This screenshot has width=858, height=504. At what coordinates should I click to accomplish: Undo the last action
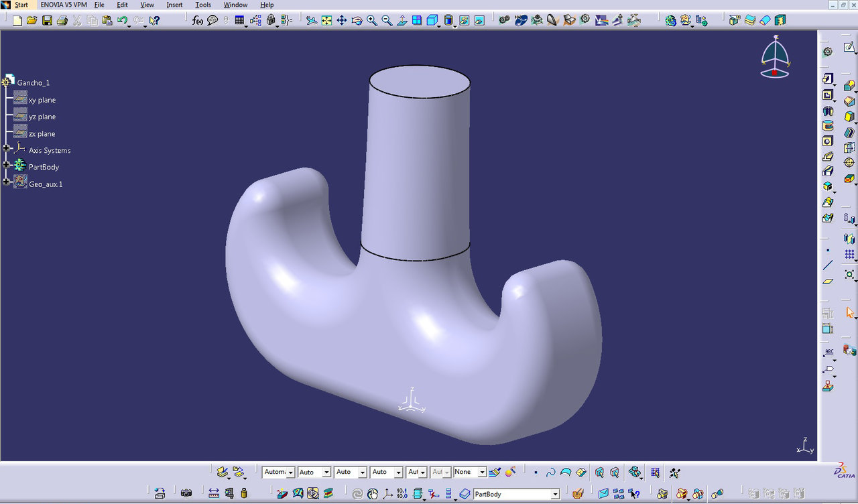[121, 21]
